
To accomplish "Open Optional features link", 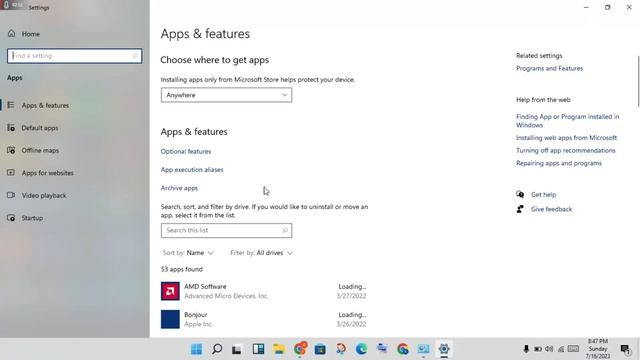I will (x=186, y=151).
